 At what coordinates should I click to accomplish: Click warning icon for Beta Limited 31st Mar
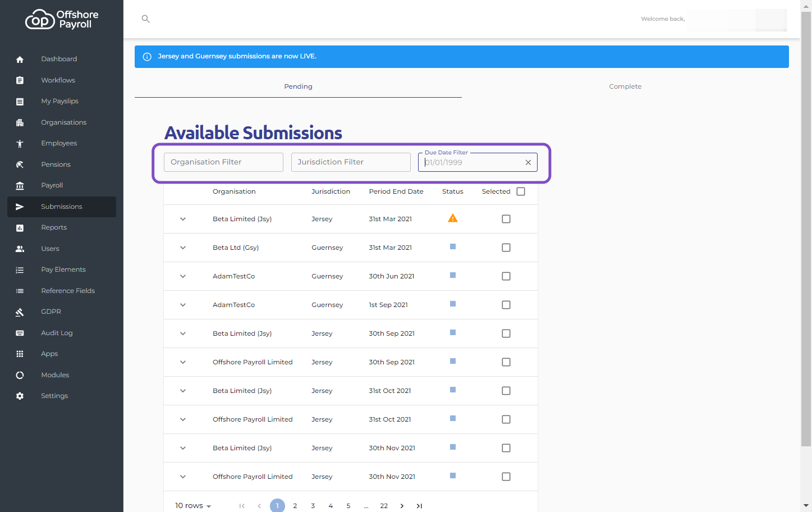[x=453, y=218]
